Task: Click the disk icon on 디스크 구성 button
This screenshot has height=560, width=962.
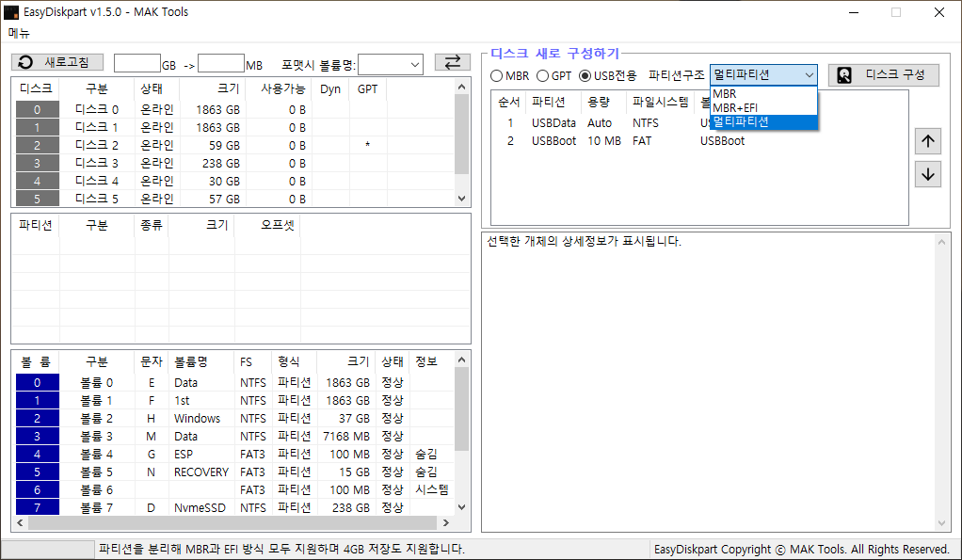Action: click(x=844, y=75)
